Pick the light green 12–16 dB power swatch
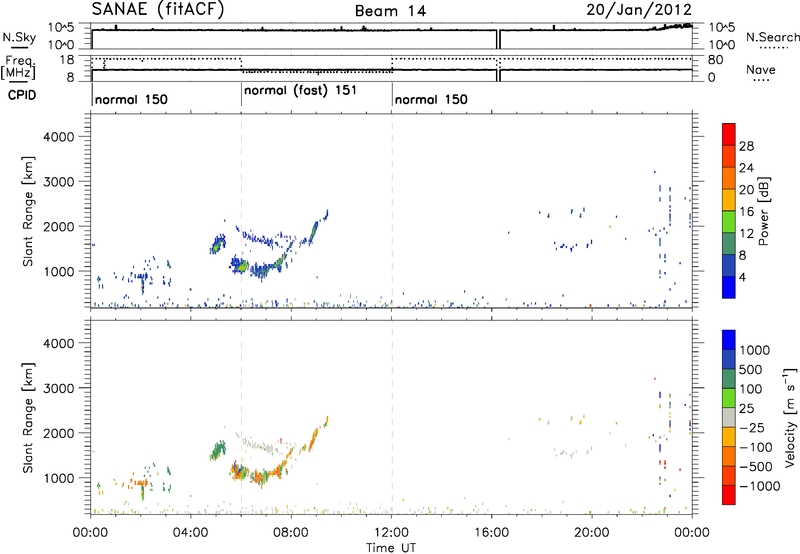The image size is (800, 554). click(729, 222)
